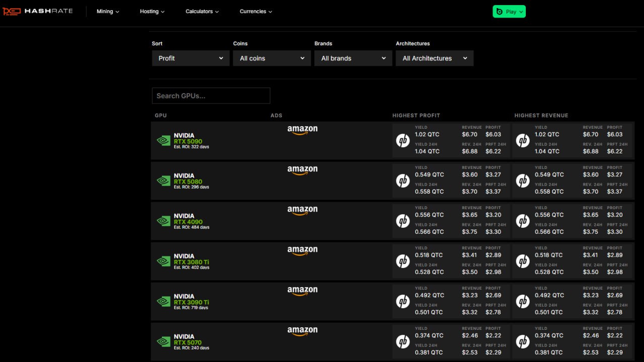This screenshot has height=362, width=644.
Task: Open Amazon ad in RTX 5070 row
Action: point(302,331)
